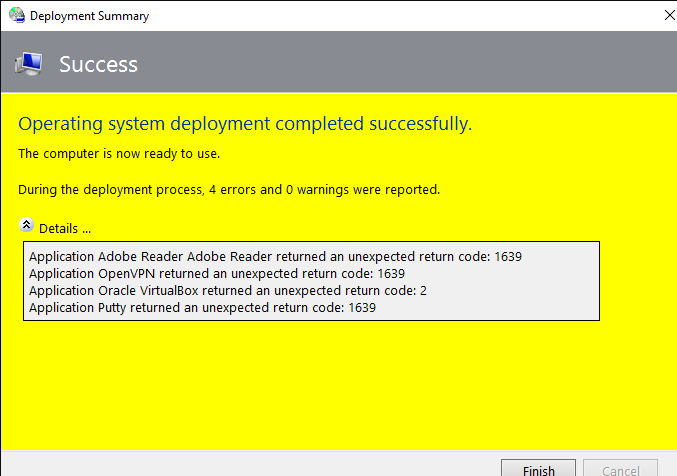Image resolution: width=677 pixels, height=476 pixels.
Task: Click the 'Operating system deployment completed successfully' heading
Action: point(245,124)
